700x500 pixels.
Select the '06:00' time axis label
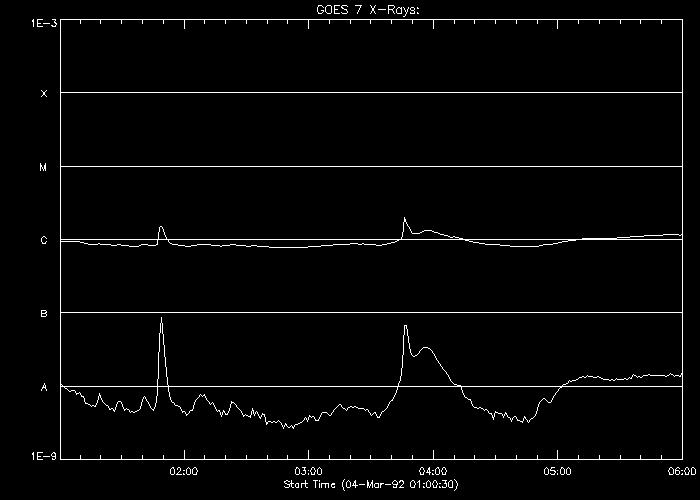coord(682,471)
